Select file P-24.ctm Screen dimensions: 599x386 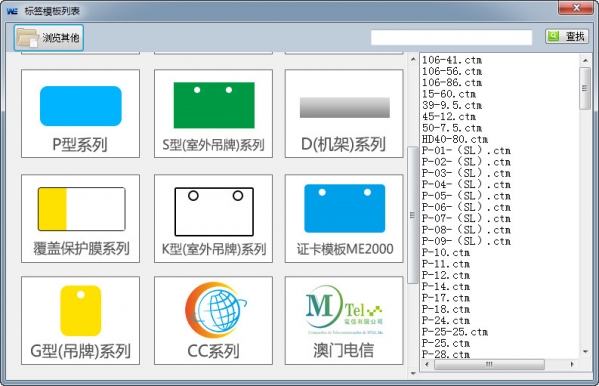click(446, 321)
